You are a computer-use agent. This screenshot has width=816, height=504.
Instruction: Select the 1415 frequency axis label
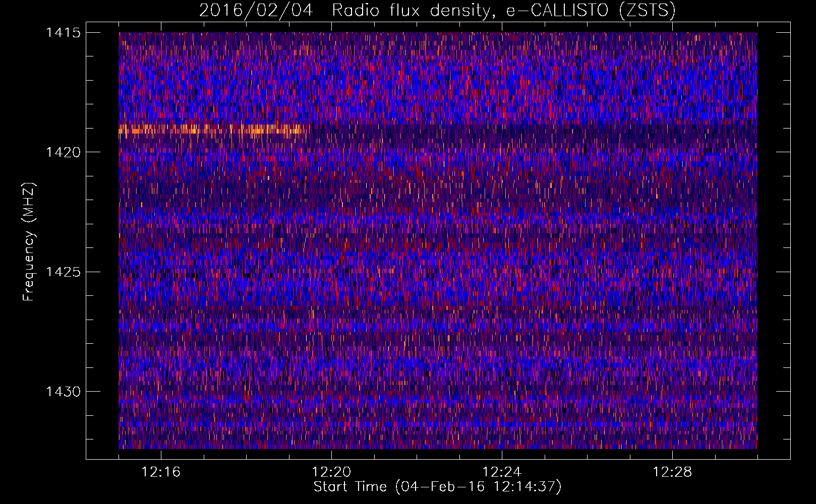coord(63,33)
